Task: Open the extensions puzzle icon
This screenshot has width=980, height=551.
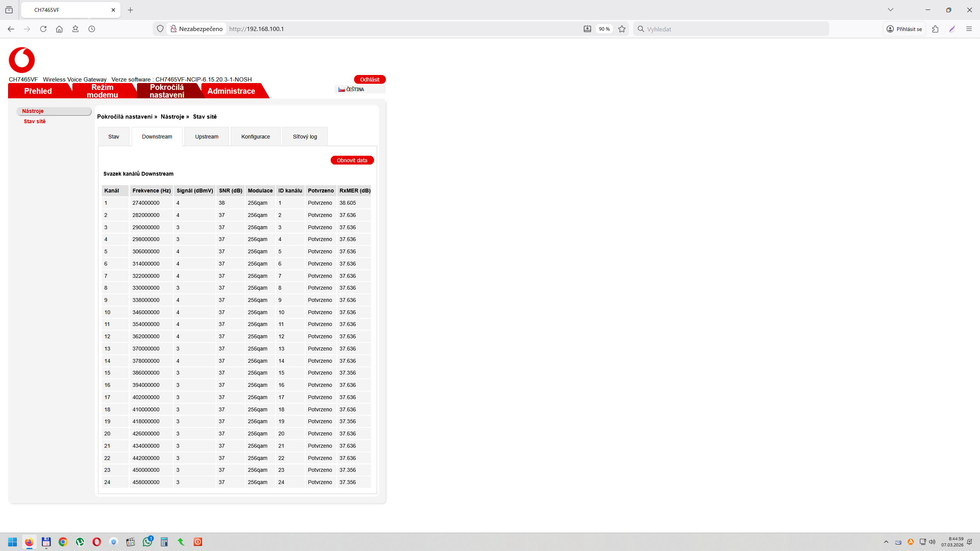Action: [x=935, y=29]
